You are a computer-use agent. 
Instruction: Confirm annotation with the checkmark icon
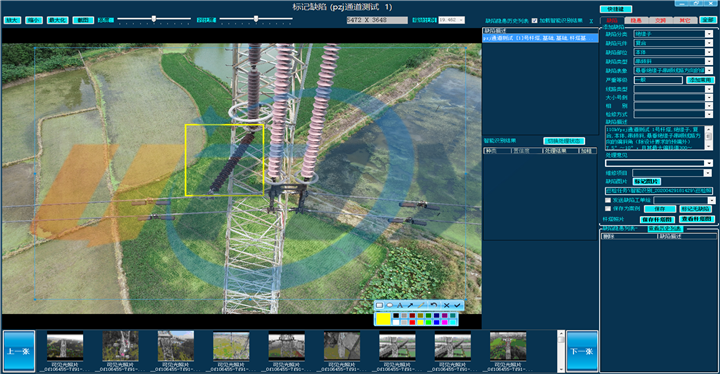point(458,305)
